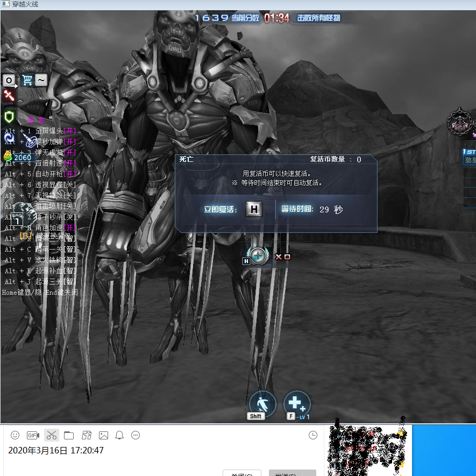Image resolution: width=476 pixels, height=476 pixels.
Task: Click the 1639 current score display
Action: point(227,18)
